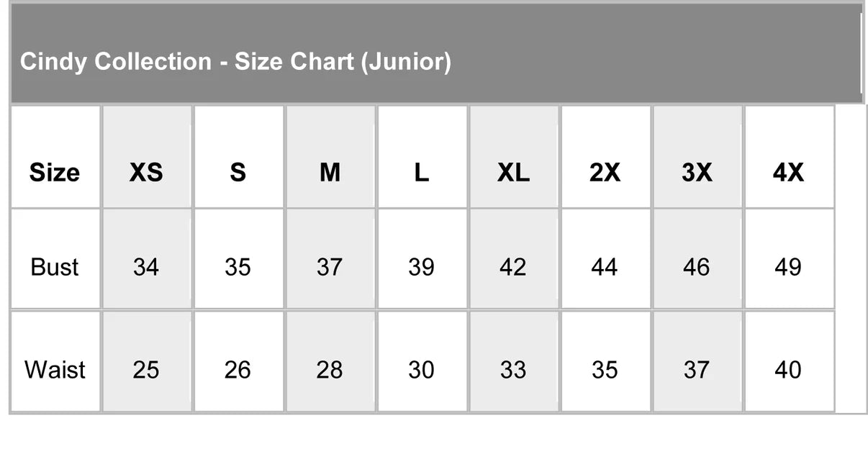This screenshot has height=454, width=868.
Task: Click the XL column header
Action: click(x=513, y=173)
